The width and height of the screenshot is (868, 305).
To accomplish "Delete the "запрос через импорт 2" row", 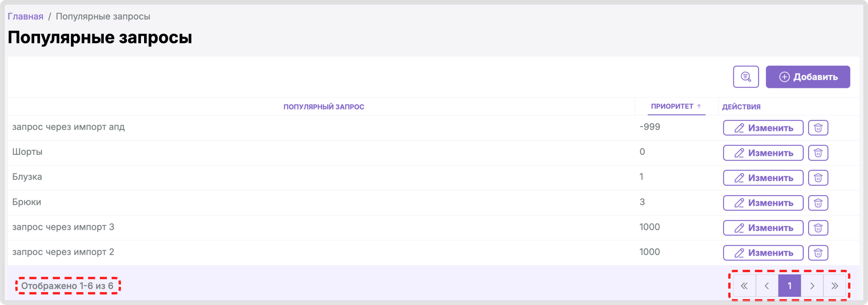I will click(x=818, y=253).
